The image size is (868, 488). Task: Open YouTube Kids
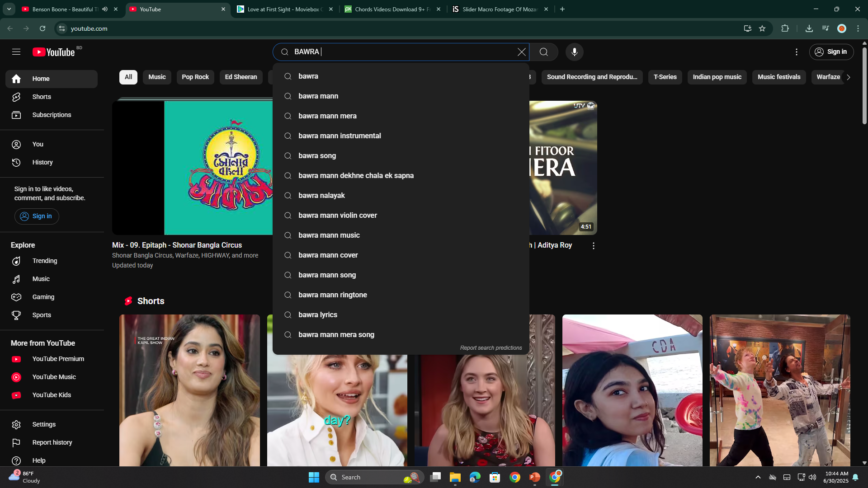pos(52,395)
